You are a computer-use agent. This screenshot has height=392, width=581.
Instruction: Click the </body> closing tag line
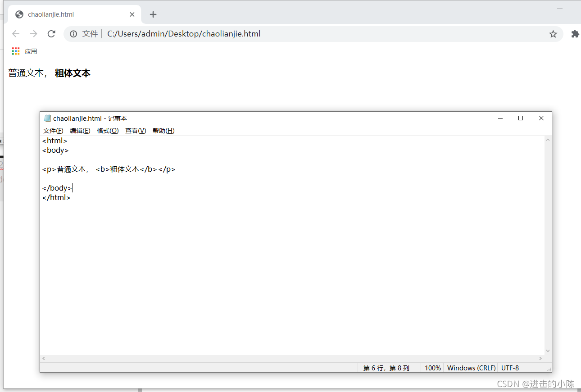[x=57, y=188]
